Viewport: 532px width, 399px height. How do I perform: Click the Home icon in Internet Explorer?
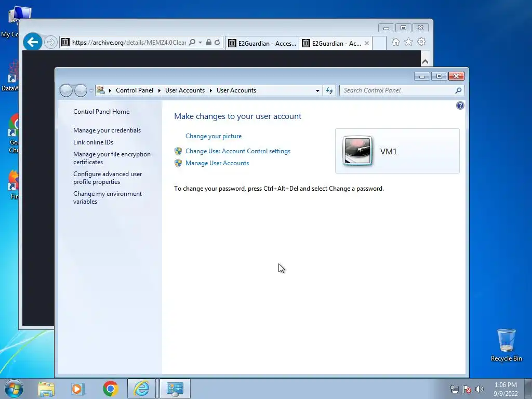point(395,42)
